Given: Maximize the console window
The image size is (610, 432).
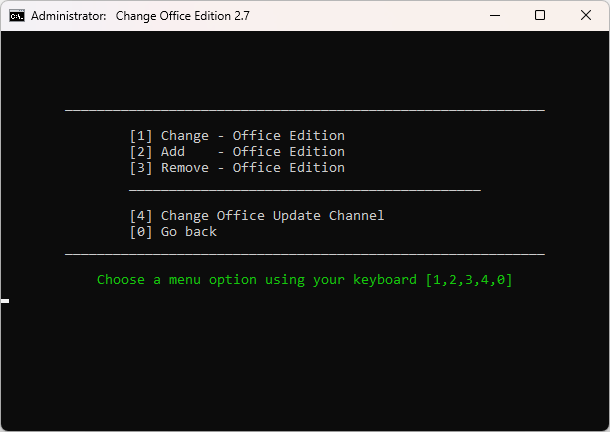Looking at the screenshot, I should (x=540, y=16).
